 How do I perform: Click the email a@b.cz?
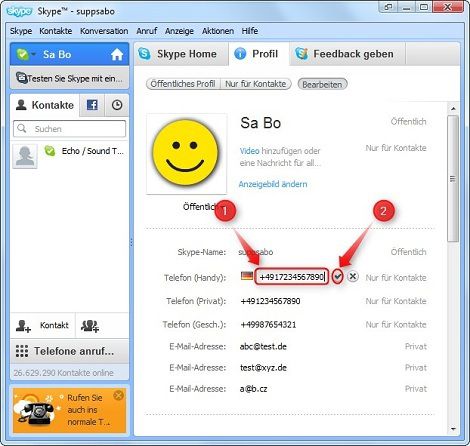click(x=253, y=389)
